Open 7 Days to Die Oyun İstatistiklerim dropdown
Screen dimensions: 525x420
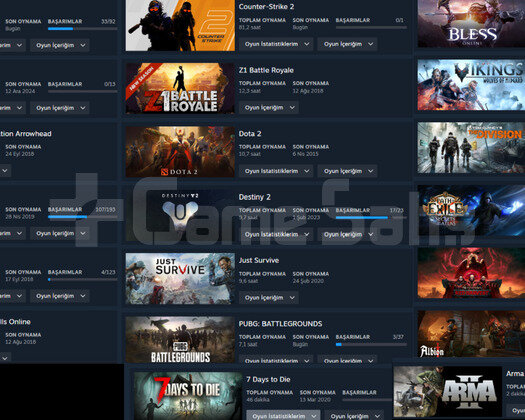[x=283, y=416]
